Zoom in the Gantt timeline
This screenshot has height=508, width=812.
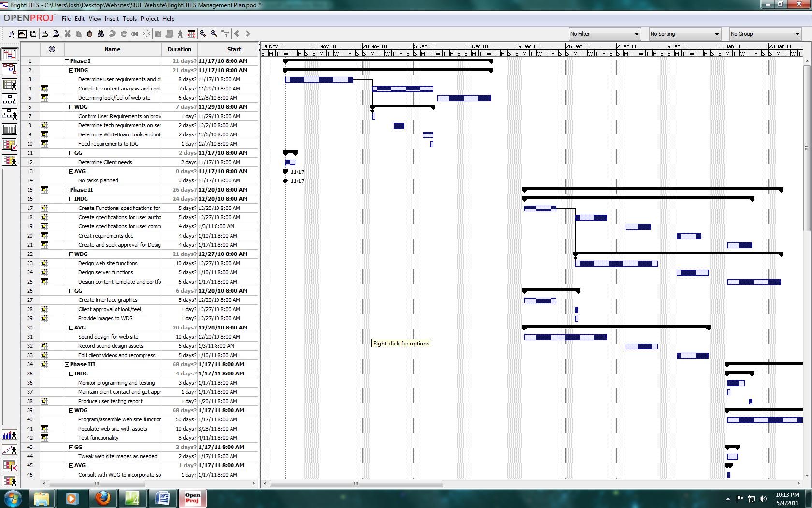pos(203,34)
